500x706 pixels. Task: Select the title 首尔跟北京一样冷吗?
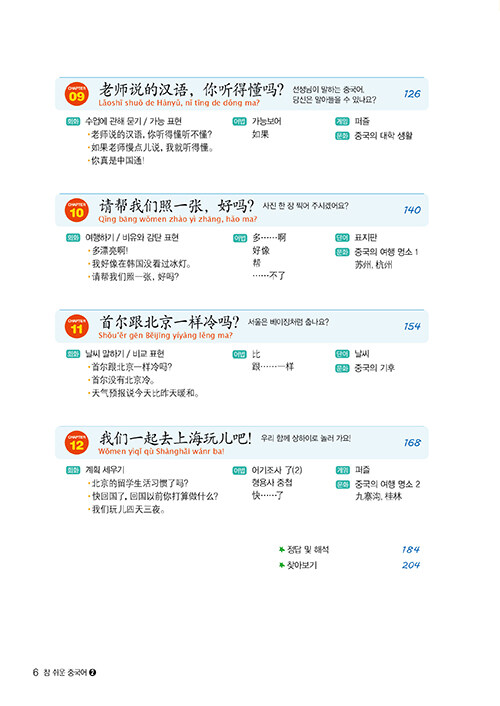coord(169,322)
